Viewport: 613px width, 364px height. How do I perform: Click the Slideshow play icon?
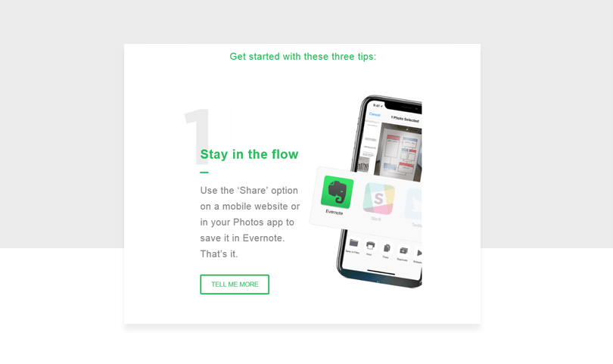click(x=419, y=253)
